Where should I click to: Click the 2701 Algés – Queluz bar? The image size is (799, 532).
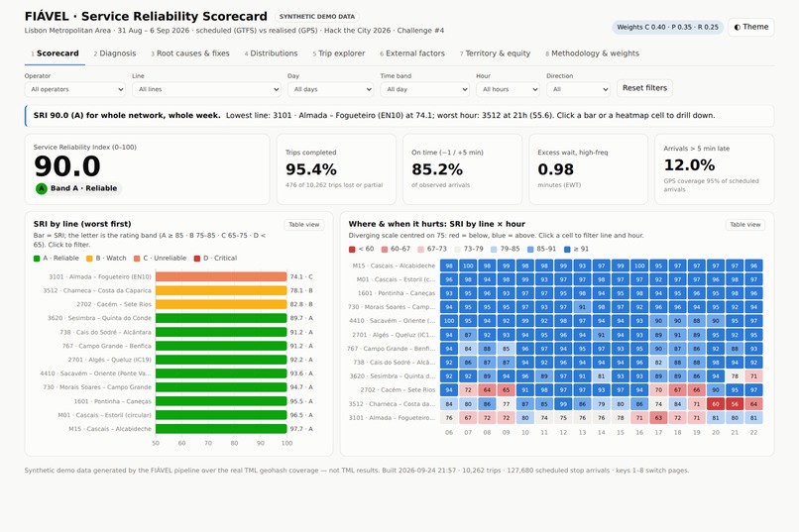tap(221, 360)
